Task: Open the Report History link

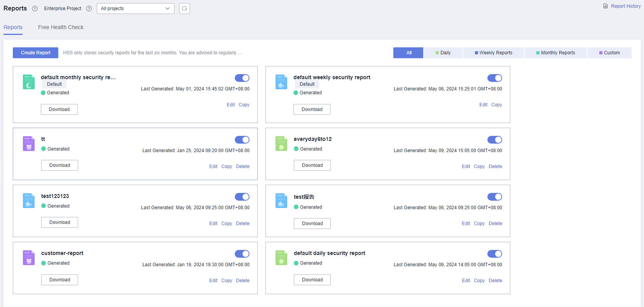Action: [626, 6]
